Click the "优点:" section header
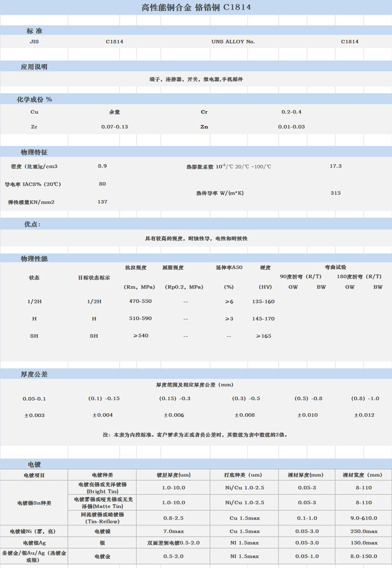Image resolution: width=392 pixels, height=568 pixels. click(x=32, y=224)
